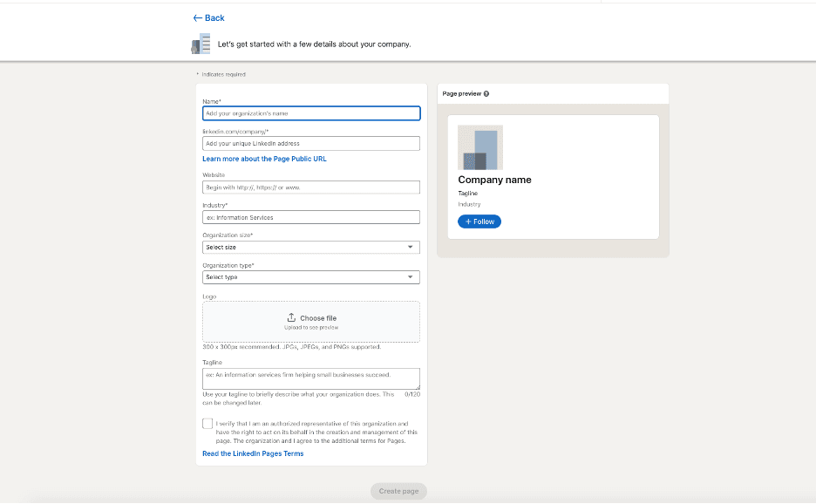The image size is (816, 504).
Task: Click inside the Tagline text area
Action: 310,378
